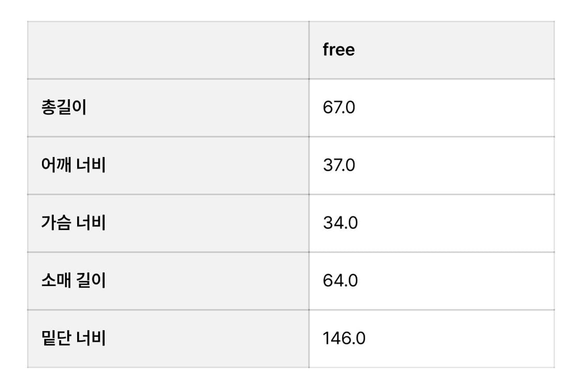Select the 총길이 row label
The width and height of the screenshot is (582, 392).
click(x=64, y=108)
